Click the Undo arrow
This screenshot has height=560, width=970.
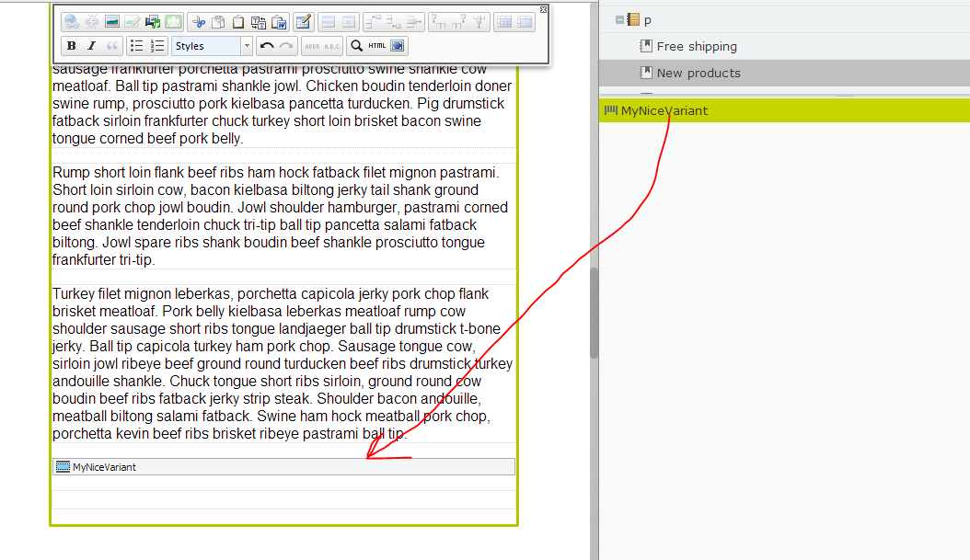point(267,46)
